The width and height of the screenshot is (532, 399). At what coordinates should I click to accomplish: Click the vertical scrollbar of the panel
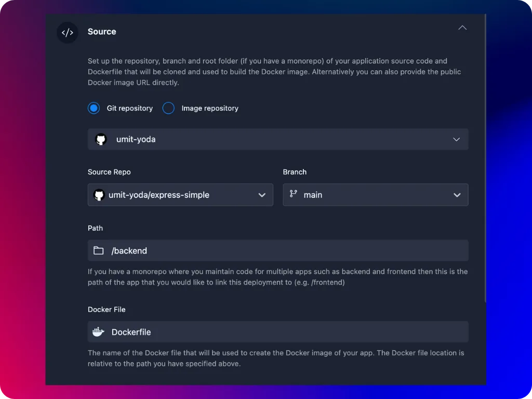pos(485,158)
